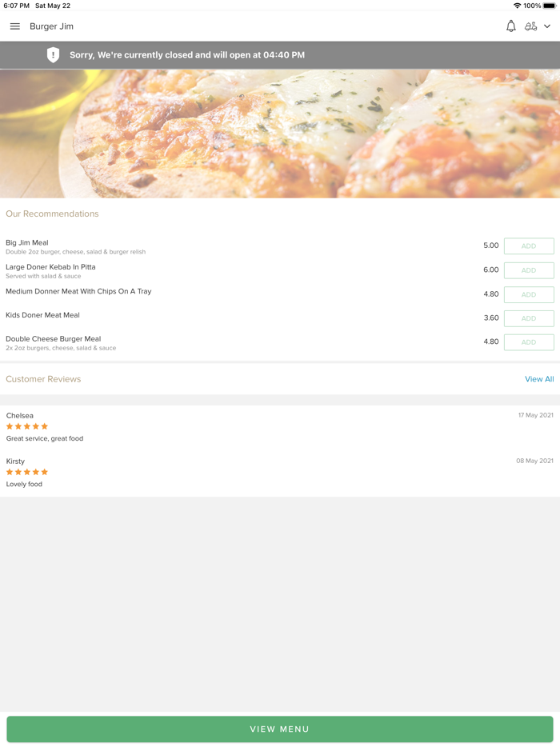This screenshot has width=560, height=747.
Task: Expand the delivery type dropdown chevron
Action: coord(547,26)
